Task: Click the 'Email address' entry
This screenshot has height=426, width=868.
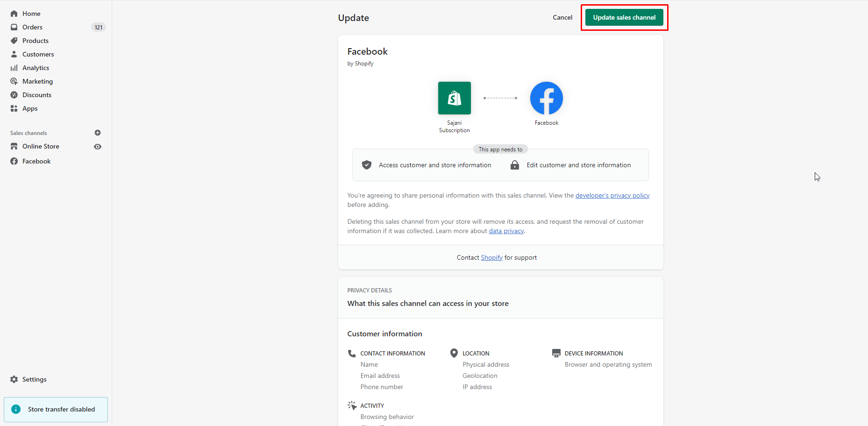Action: click(380, 376)
